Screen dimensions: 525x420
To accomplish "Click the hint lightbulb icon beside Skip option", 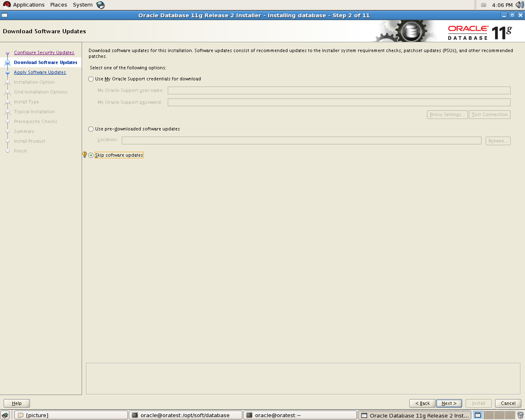I will pyautogui.click(x=84, y=155).
